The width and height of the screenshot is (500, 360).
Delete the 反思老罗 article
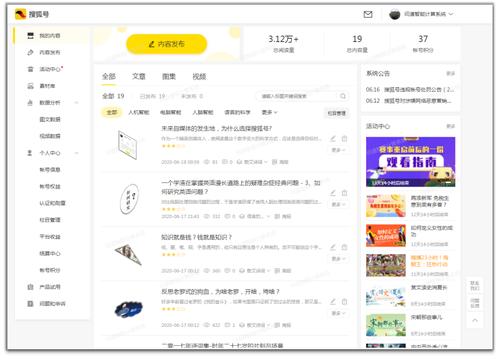click(x=344, y=302)
